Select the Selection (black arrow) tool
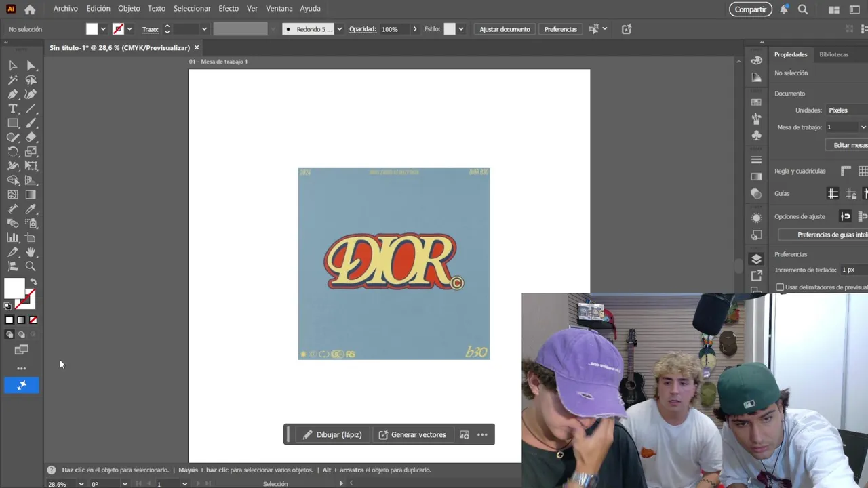Viewport: 868px width, 488px height. pyautogui.click(x=13, y=66)
